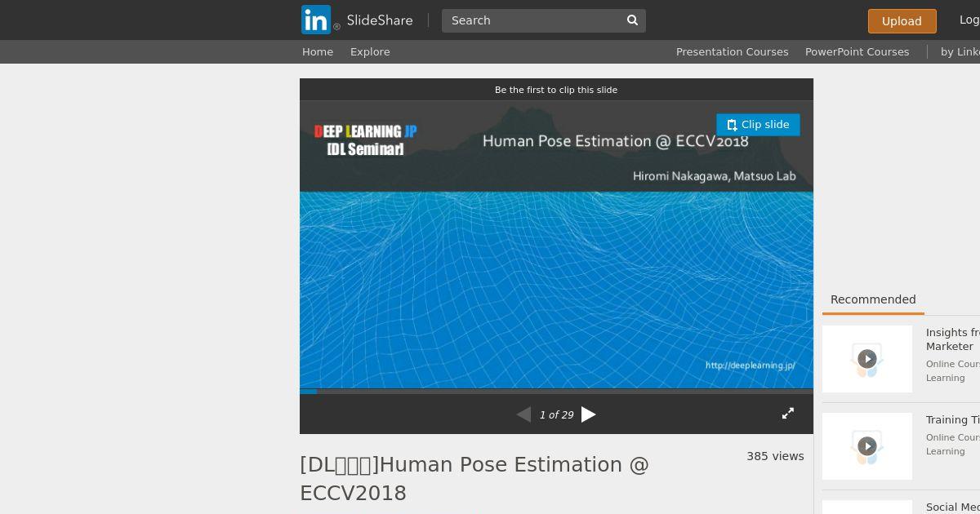This screenshot has height=514, width=980.
Task: Click the slide image of Human Pose Estimation
Action: (556, 245)
